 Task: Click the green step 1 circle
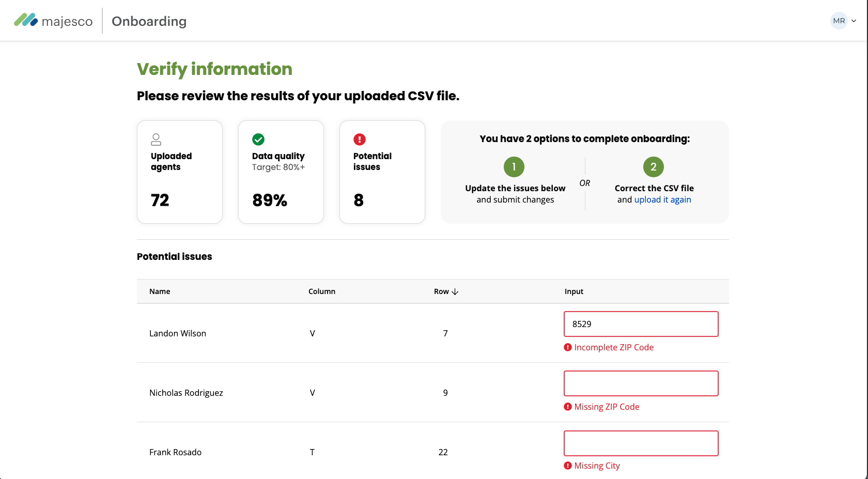click(514, 167)
